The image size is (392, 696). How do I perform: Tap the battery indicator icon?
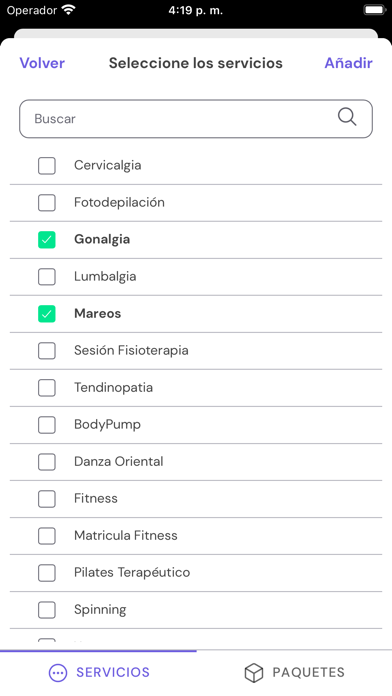click(x=374, y=10)
